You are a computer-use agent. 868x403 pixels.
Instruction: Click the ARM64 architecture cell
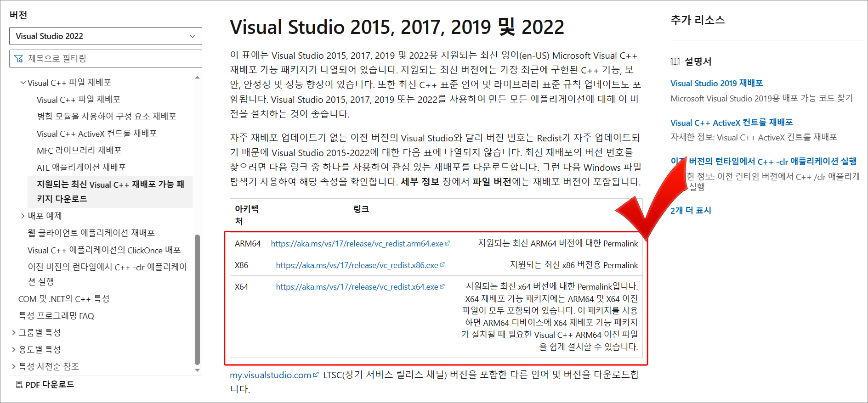[x=248, y=244]
